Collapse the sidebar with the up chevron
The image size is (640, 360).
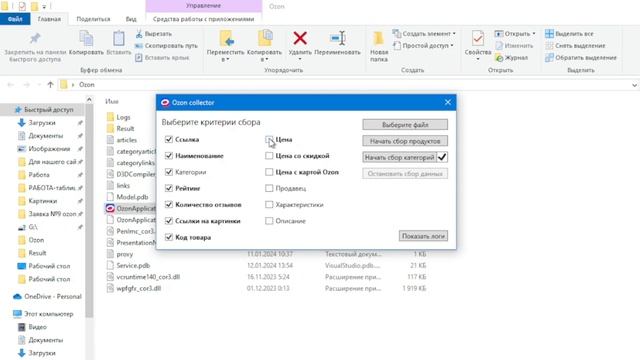(89, 100)
